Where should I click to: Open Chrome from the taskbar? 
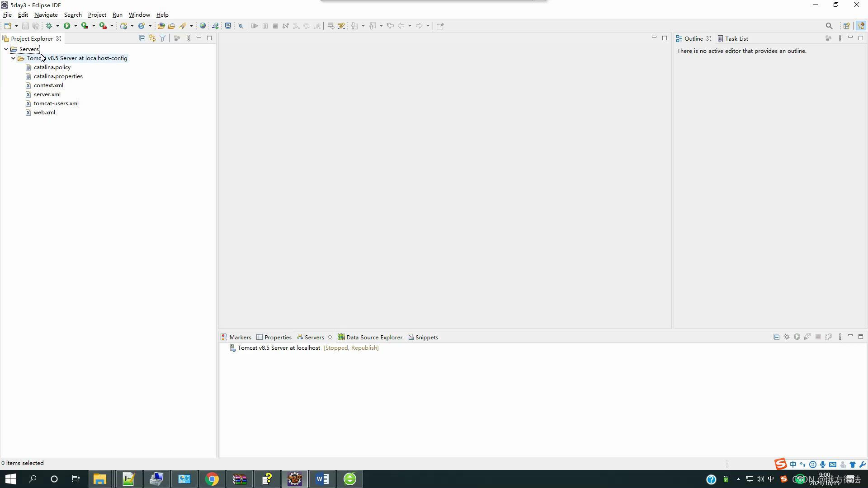pyautogui.click(x=212, y=479)
